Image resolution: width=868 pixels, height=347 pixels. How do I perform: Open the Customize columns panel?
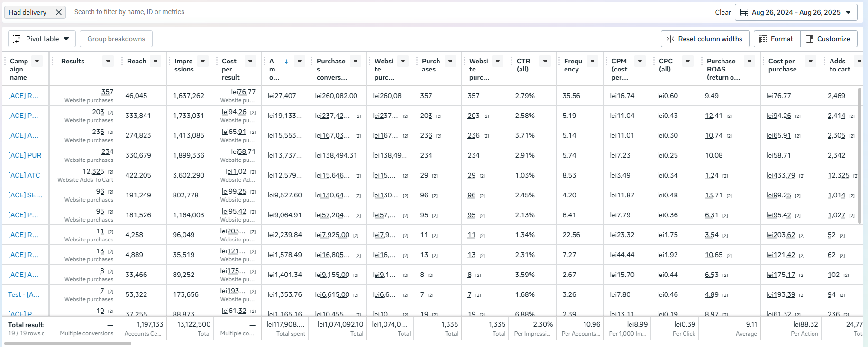[829, 39]
